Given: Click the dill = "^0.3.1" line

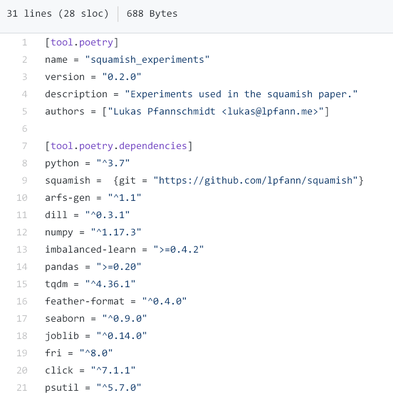Looking at the screenshot, I should (x=87, y=215).
